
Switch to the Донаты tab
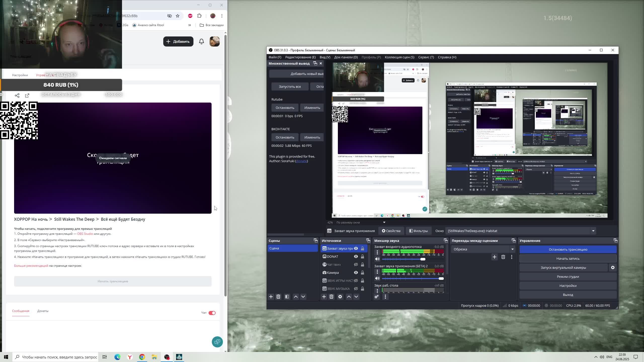[43, 311]
